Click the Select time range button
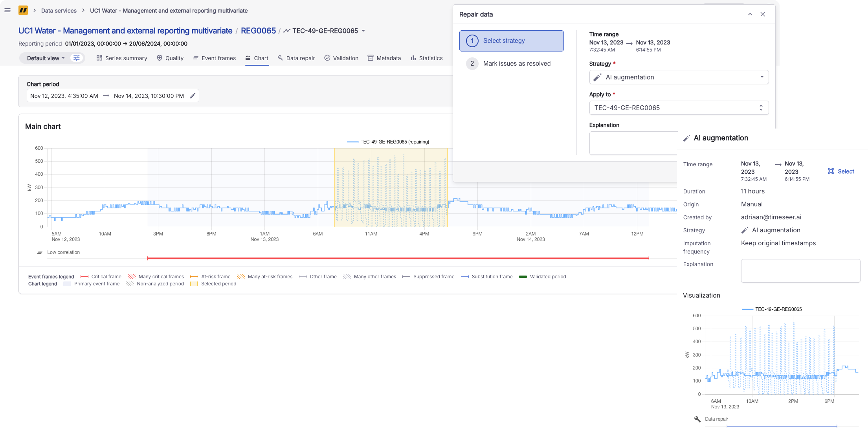The height and width of the screenshot is (432, 868). pos(841,171)
